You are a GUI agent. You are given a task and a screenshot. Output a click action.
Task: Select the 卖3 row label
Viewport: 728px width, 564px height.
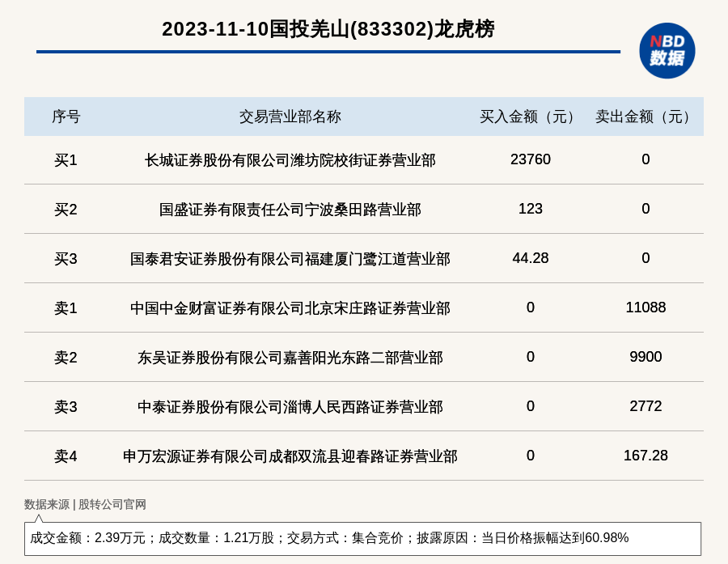click(x=66, y=406)
